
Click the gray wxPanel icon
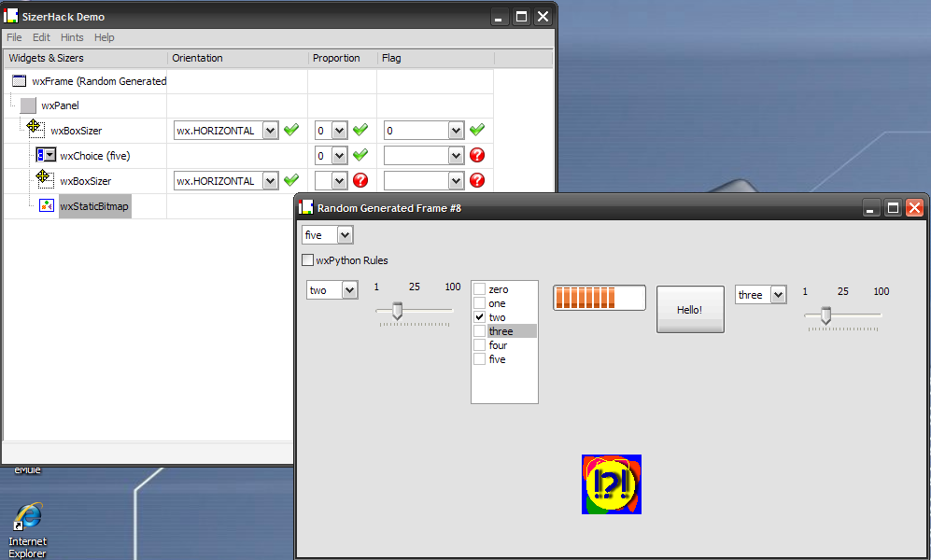point(28,105)
